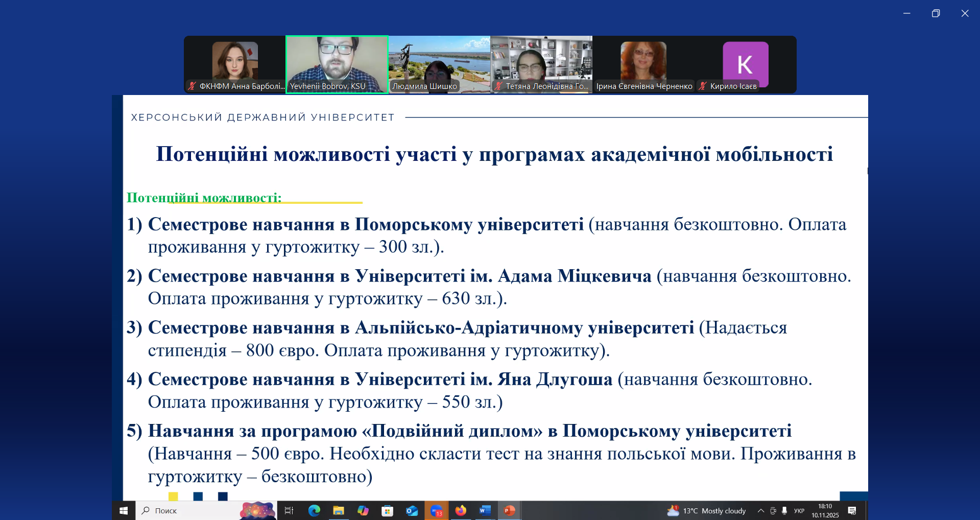This screenshot has height=520, width=980.
Task: Unmute Анна Барболіна's microphone on her tile
Action: click(192, 86)
